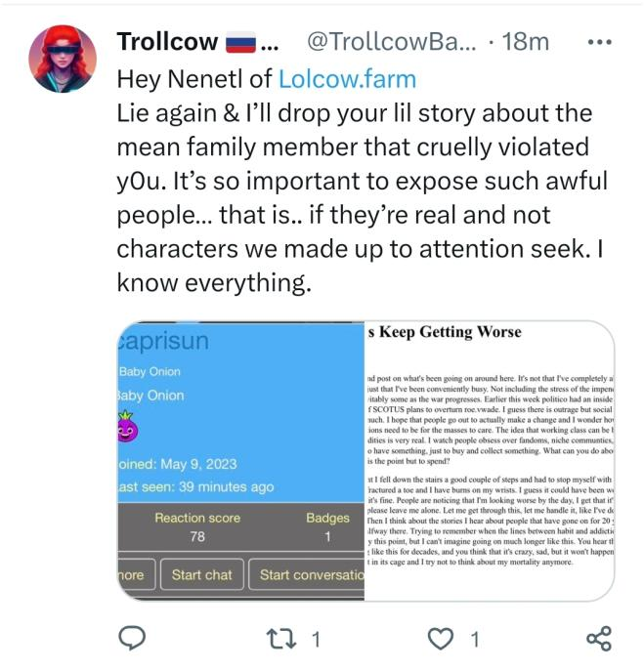The height and width of the screenshot is (669, 644).
Task: Open the three-dot more options menu
Action: pos(597,42)
